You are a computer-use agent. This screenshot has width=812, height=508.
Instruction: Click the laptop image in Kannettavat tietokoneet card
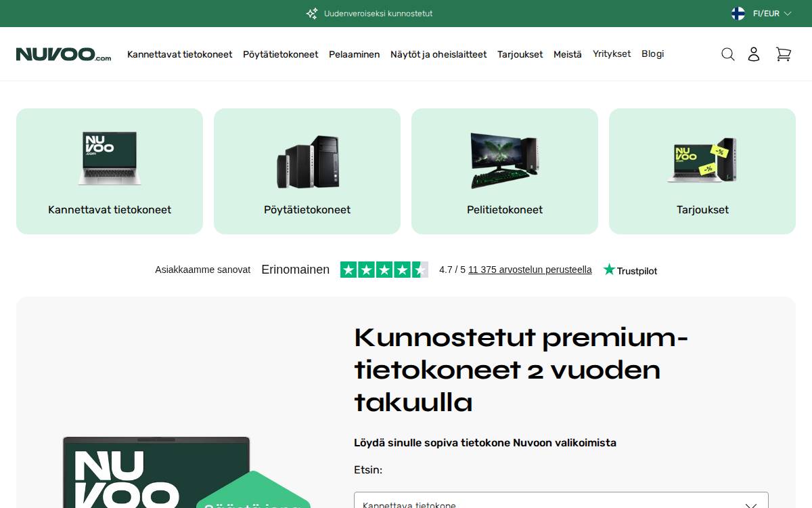(110, 159)
